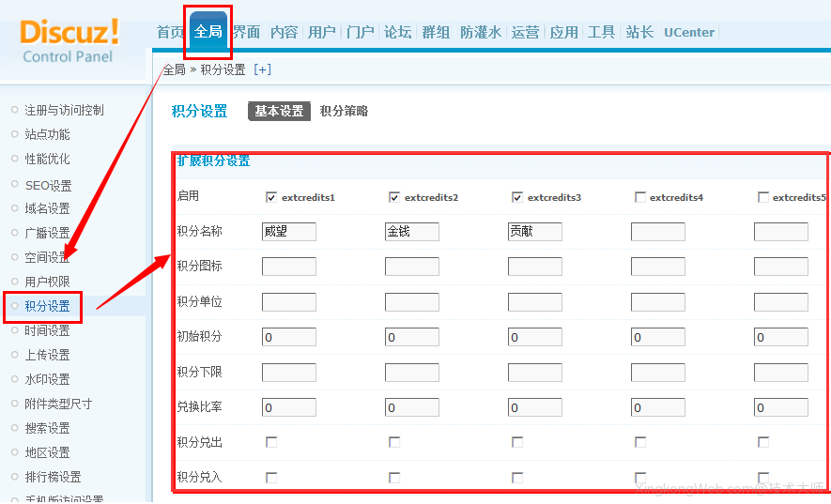This screenshot has width=831, height=504.
Task: Click the 积分下限 field for extcredits1
Action: [289, 373]
